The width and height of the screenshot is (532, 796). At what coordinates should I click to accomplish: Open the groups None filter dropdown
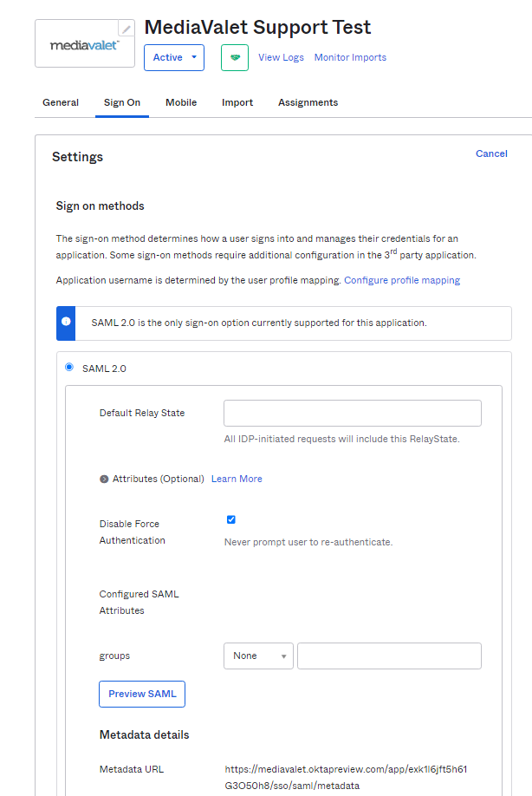point(259,656)
